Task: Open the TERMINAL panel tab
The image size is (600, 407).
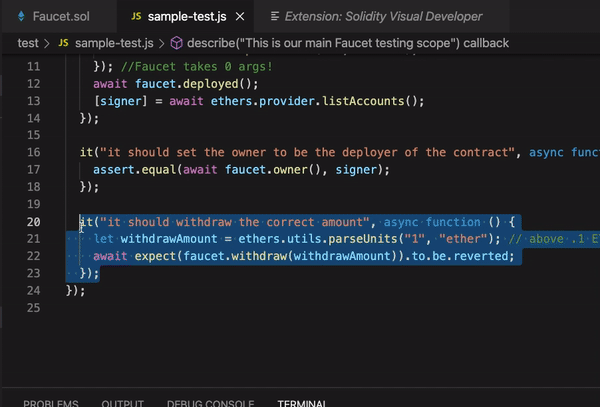Action: click(x=302, y=403)
